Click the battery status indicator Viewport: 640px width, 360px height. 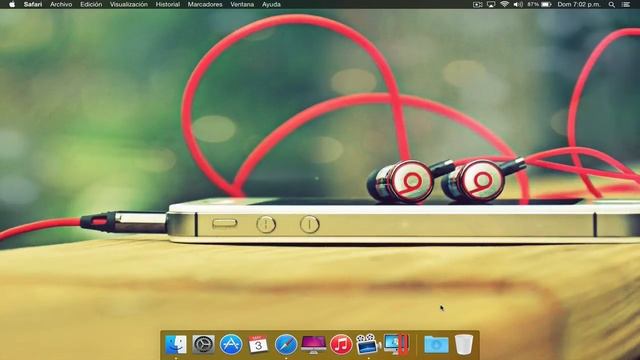(x=539, y=4)
